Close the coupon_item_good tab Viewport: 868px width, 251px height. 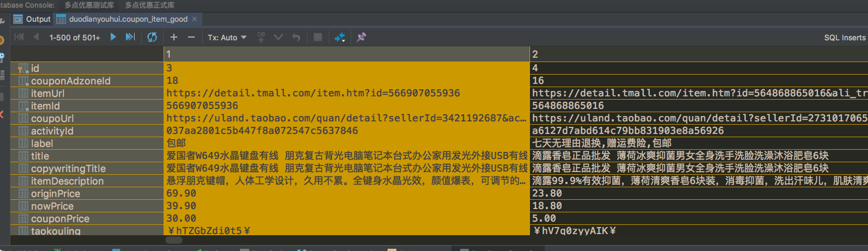point(195,19)
